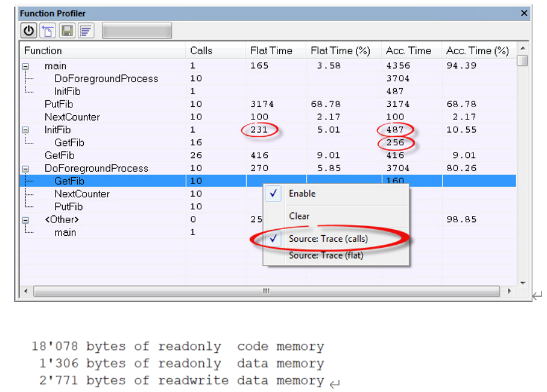
Task: Click Clear in the context menu
Action: pyautogui.click(x=299, y=216)
